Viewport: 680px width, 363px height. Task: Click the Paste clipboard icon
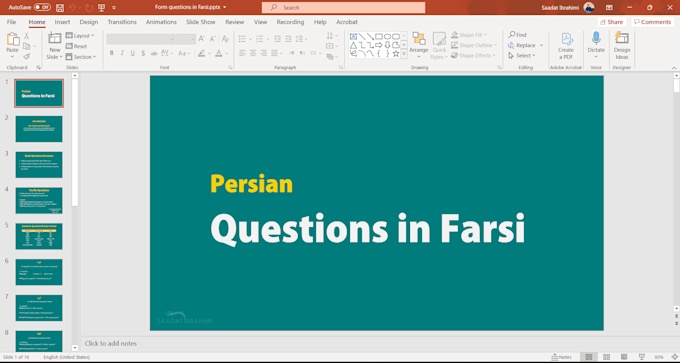point(12,39)
